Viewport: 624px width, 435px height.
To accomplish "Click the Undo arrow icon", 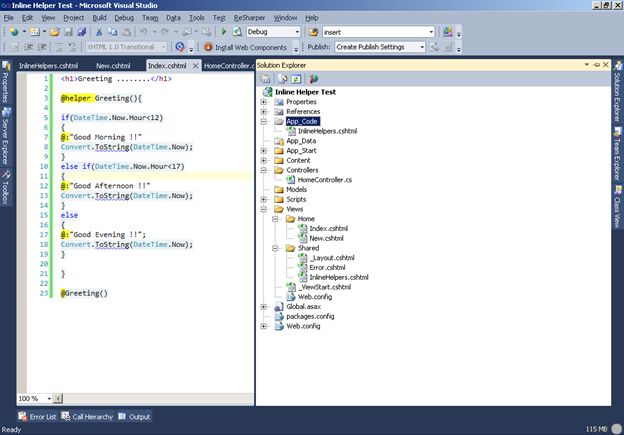I will (144, 32).
